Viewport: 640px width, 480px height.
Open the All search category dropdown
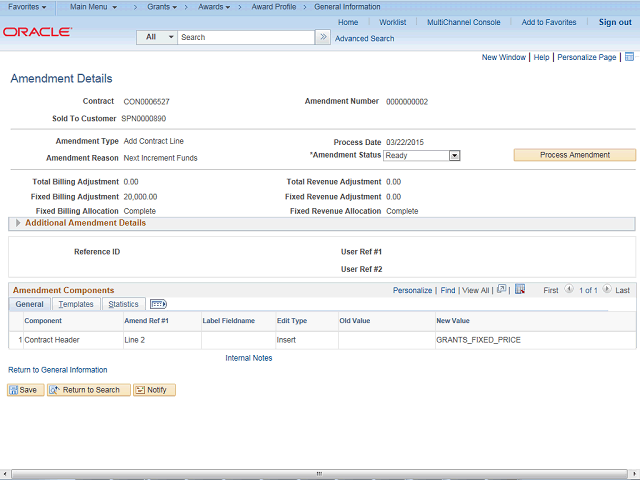(x=157, y=37)
